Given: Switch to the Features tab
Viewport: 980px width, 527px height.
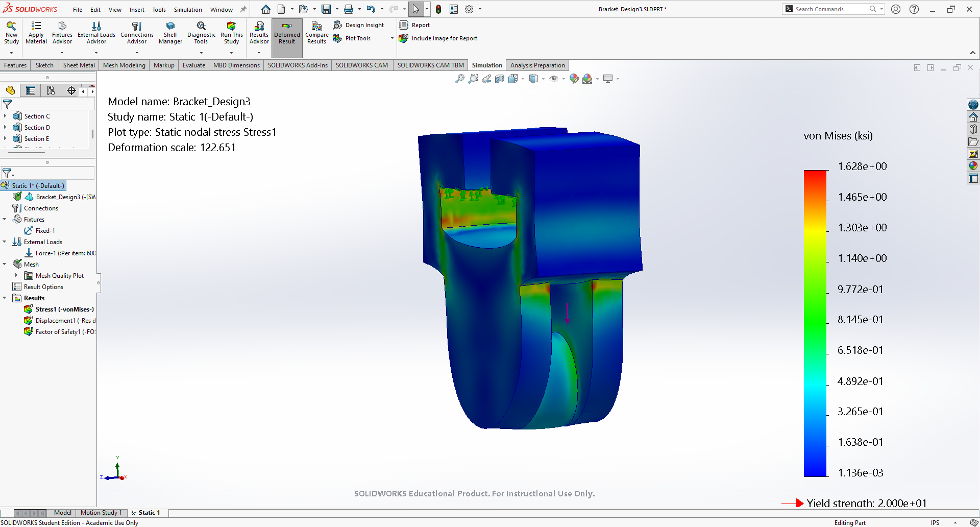Looking at the screenshot, I should click(x=15, y=65).
